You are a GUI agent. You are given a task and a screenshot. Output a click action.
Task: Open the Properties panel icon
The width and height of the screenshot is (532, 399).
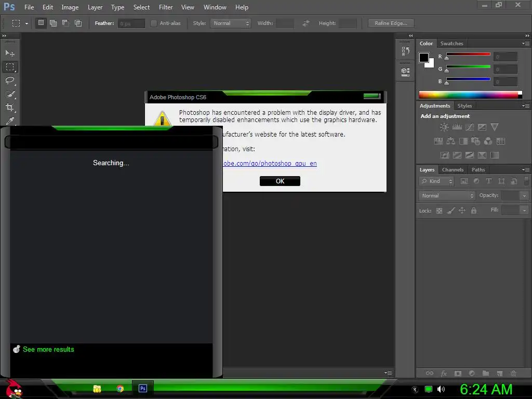pos(405,72)
